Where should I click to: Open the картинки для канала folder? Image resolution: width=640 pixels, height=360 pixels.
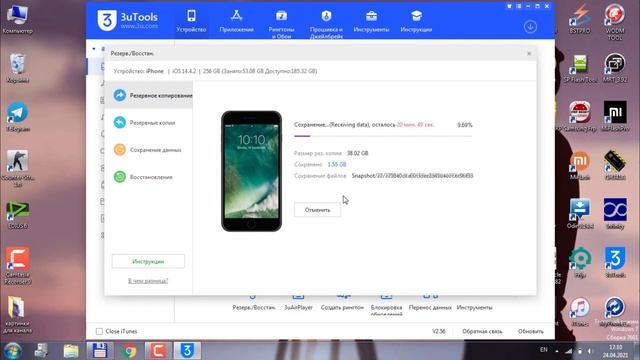(x=17, y=314)
